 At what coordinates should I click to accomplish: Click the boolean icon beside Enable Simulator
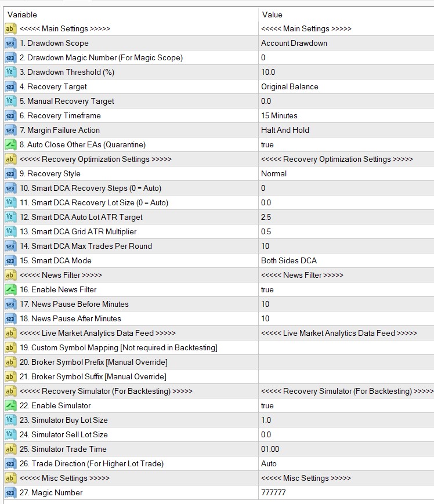pos(10,405)
